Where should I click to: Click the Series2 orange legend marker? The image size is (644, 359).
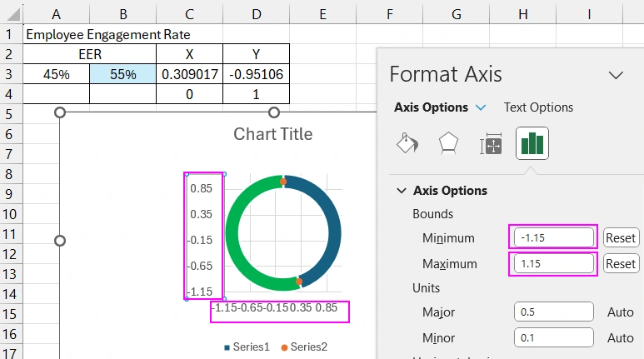click(283, 347)
